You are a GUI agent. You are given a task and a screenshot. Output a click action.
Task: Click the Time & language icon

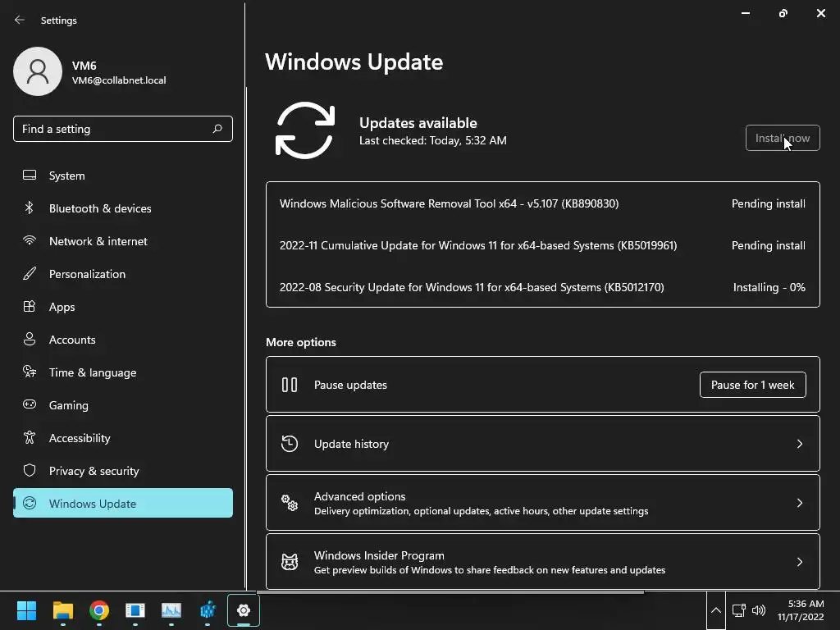pos(30,372)
